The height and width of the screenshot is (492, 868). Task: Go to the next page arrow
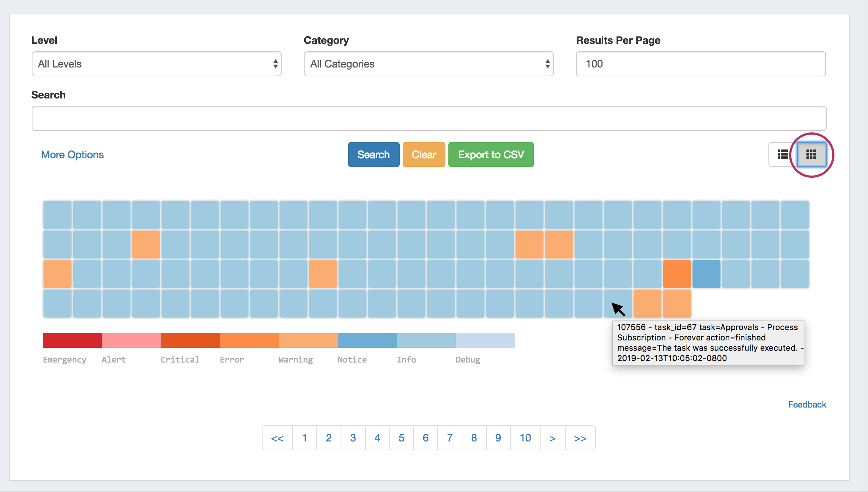click(x=552, y=438)
